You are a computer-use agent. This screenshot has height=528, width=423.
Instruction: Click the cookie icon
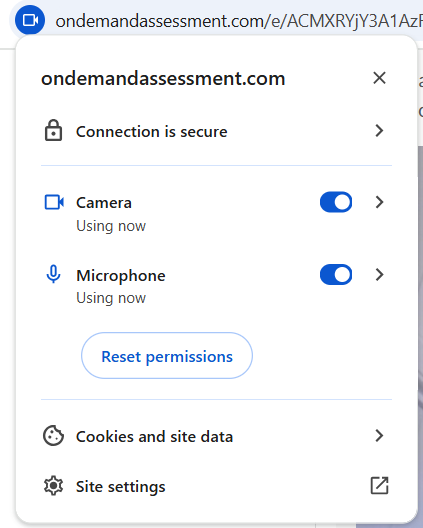click(x=53, y=436)
